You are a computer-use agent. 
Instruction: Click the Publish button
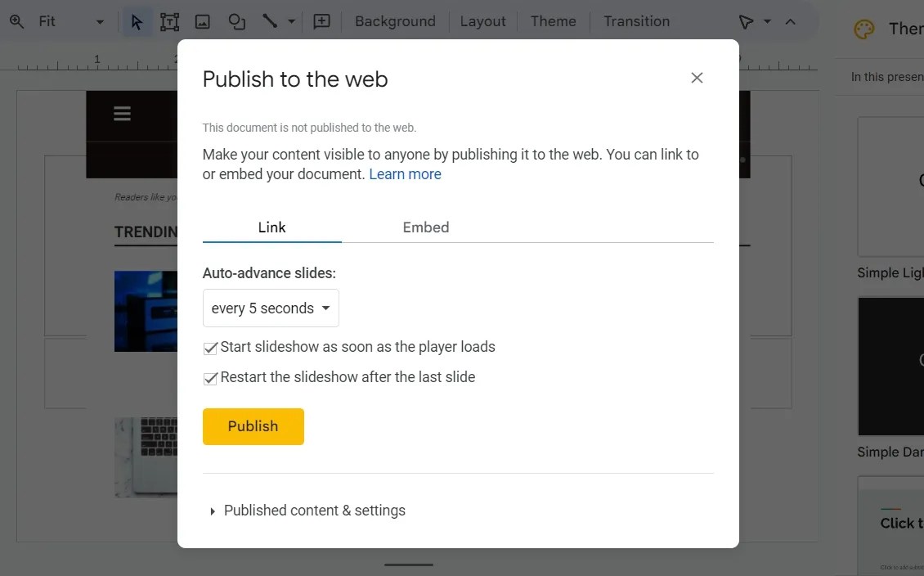(253, 426)
